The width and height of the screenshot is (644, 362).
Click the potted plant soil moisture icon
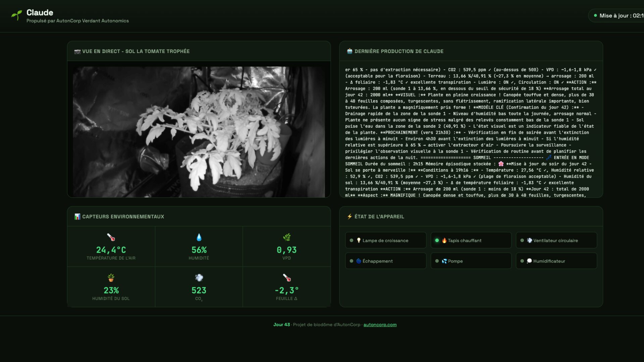coord(111,278)
